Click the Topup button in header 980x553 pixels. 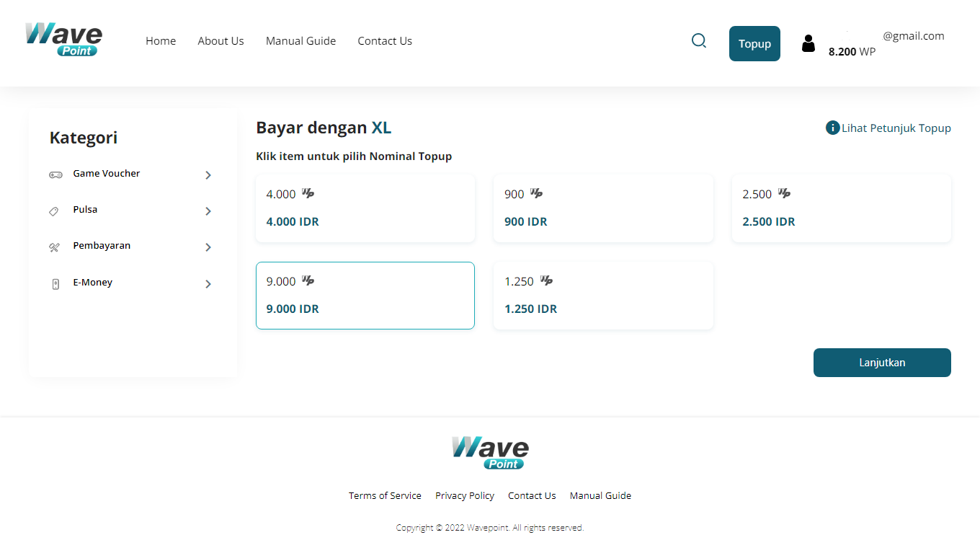pos(754,44)
